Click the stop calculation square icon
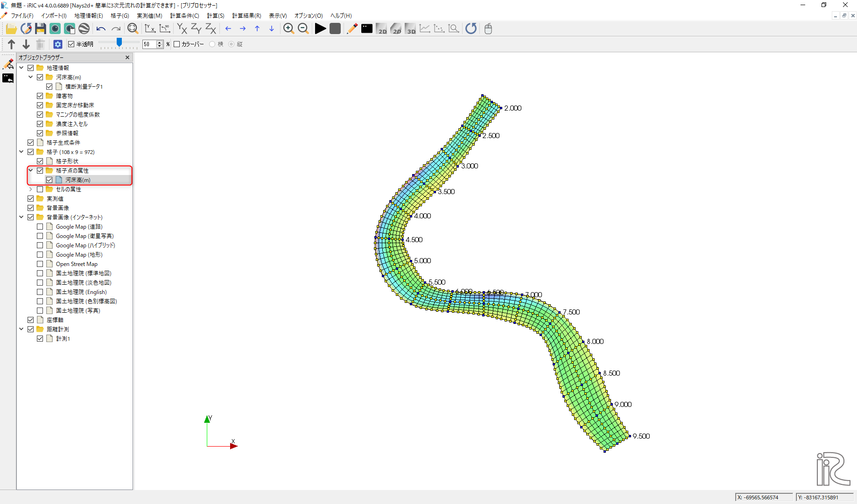The width and height of the screenshot is (857, 504). [335, 29]
